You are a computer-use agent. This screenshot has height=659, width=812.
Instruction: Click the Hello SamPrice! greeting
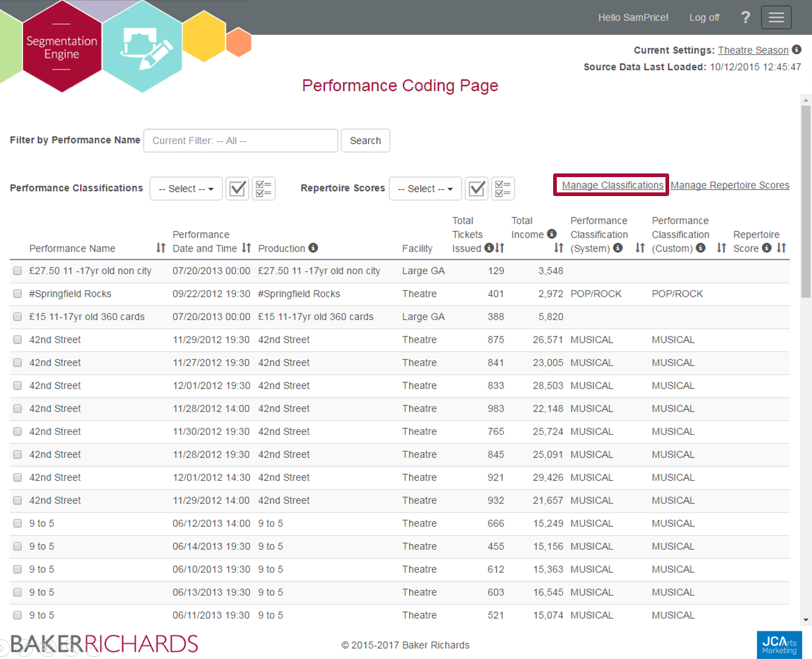[x=633, y=18]
